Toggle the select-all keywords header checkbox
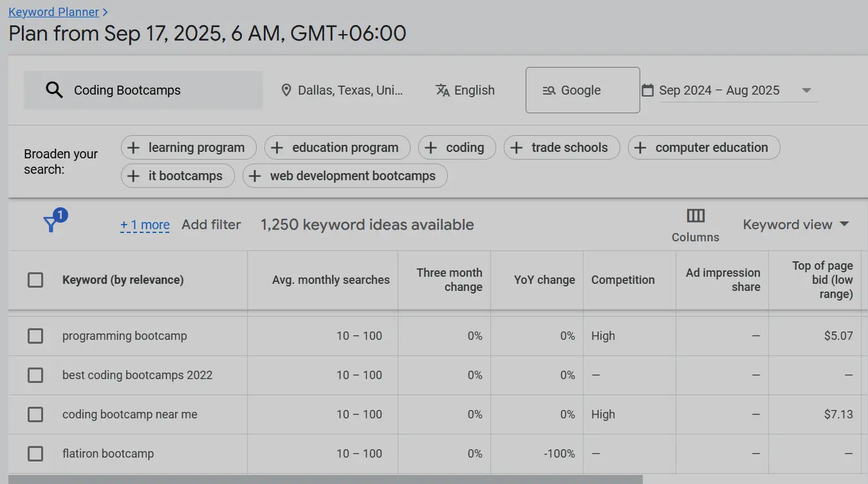The width and height of the screenshot is (868, 484). 35,280
